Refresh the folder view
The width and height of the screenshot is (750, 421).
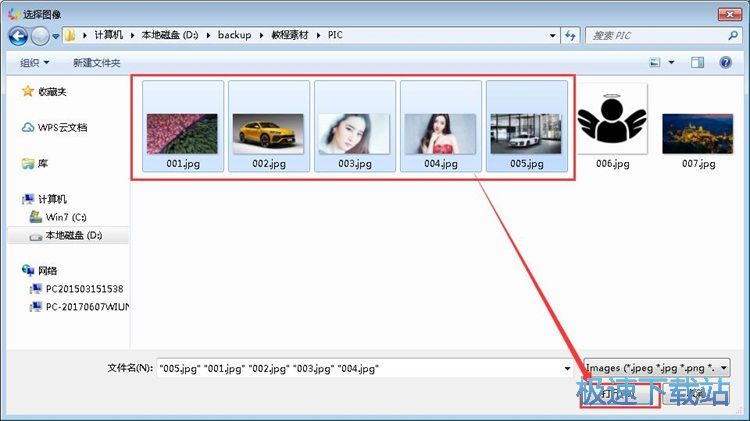(570, 35)
